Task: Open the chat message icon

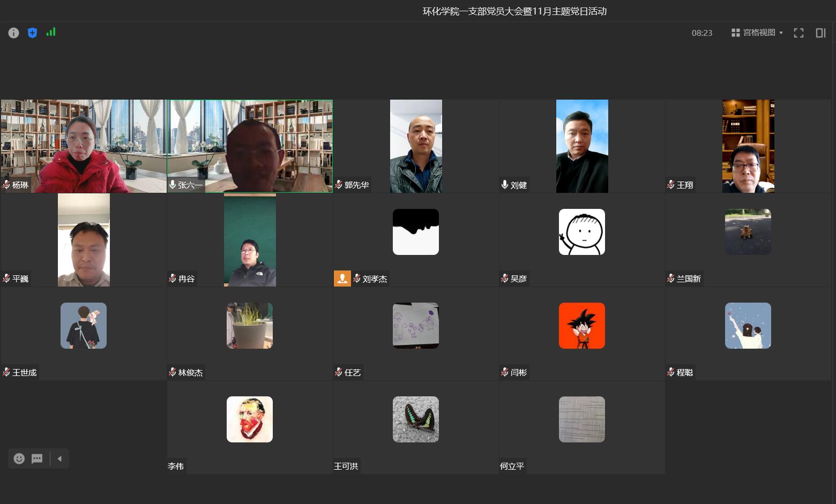Action: (37, 458)
